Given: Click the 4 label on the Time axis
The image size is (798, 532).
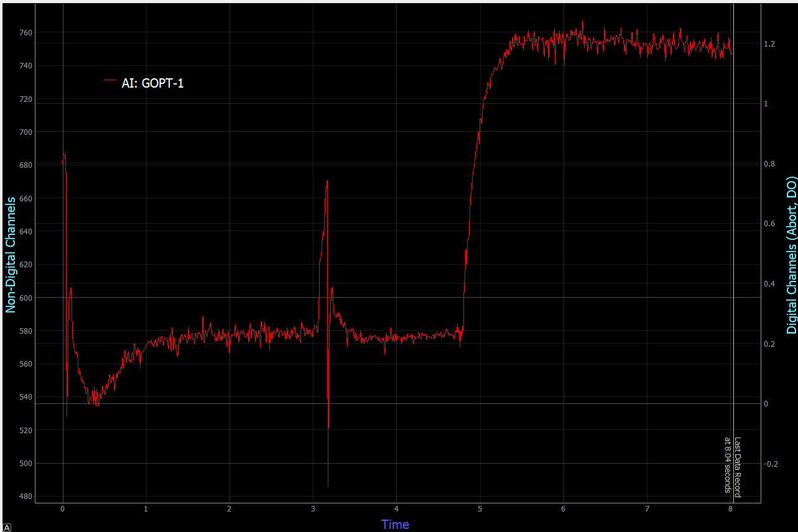Looking at the screenshot, I should click(x=398, y=508).
